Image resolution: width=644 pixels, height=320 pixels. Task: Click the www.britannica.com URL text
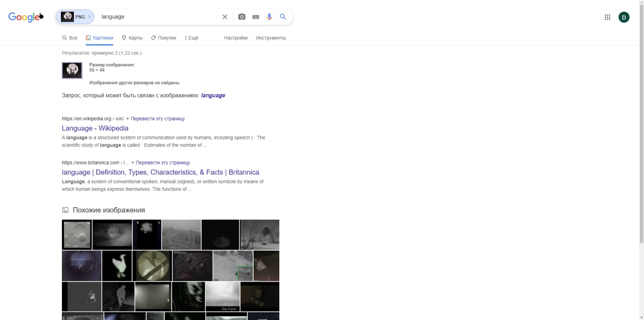tap(91, 163)
